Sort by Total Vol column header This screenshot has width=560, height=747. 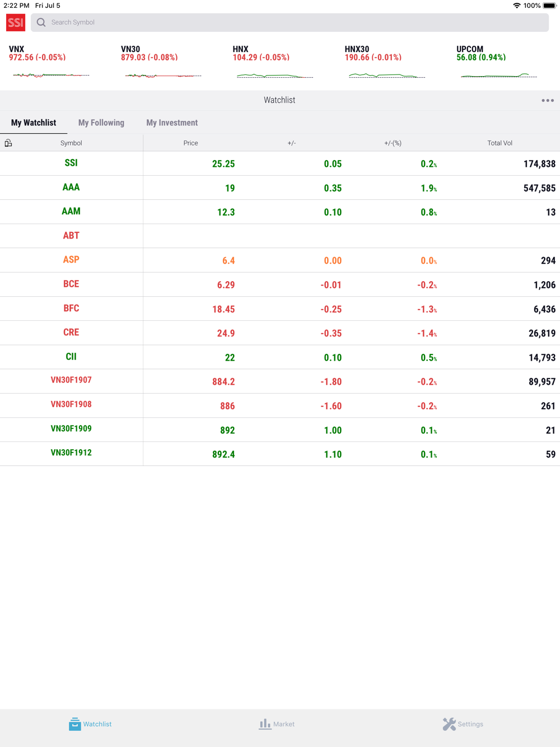pyautogui.click(x=500, y=143)
